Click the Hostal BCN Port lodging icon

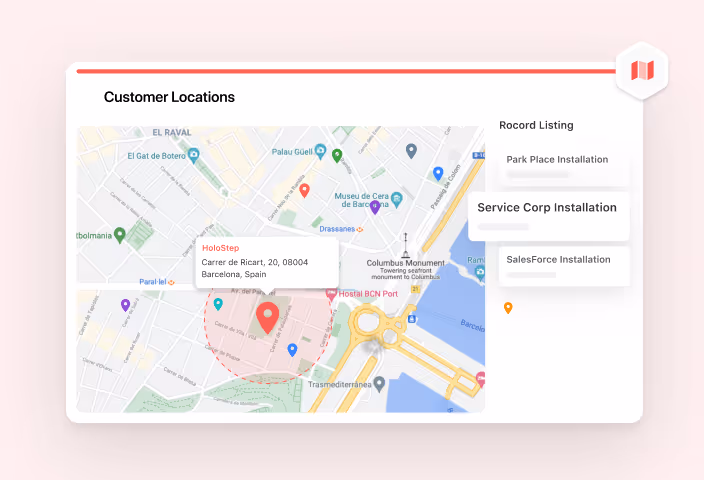click(331, 294)
